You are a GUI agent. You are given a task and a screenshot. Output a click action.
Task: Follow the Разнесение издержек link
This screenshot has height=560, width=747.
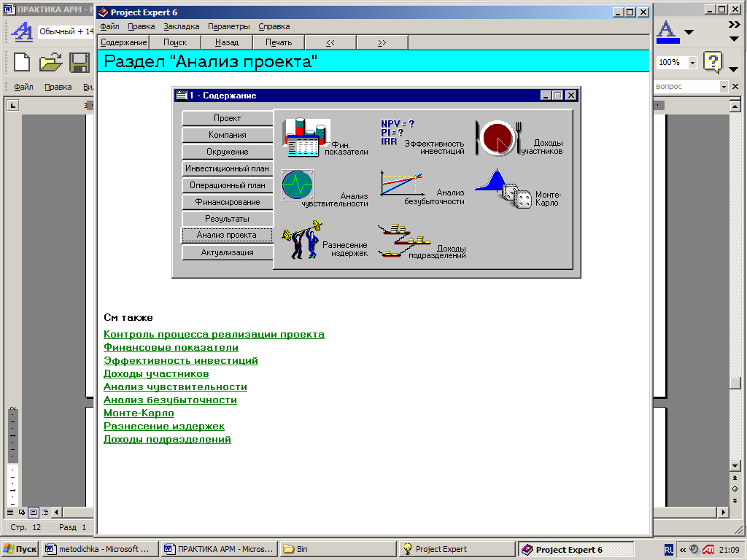pyautogui.click(x=164, y=426)
